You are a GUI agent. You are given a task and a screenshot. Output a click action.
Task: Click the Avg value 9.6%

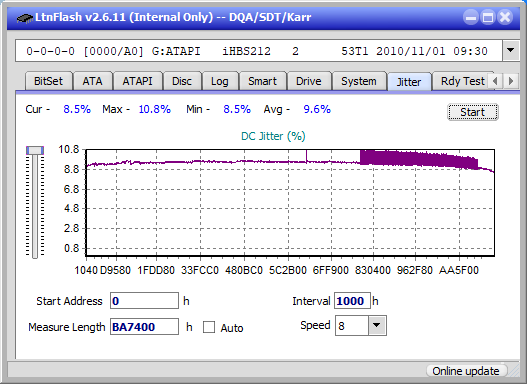point(317,109)
